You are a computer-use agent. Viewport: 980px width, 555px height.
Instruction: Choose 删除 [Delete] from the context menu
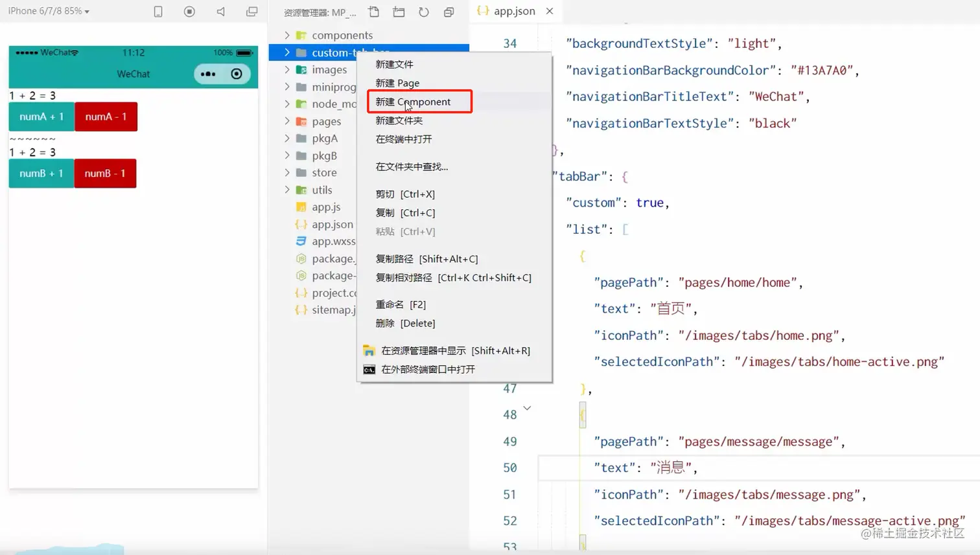pos(454,323)
